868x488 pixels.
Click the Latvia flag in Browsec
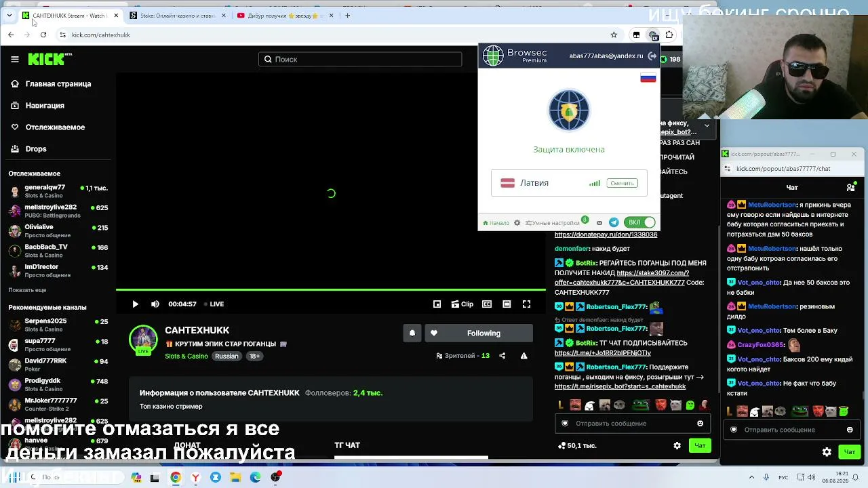(x=507, y=183)
